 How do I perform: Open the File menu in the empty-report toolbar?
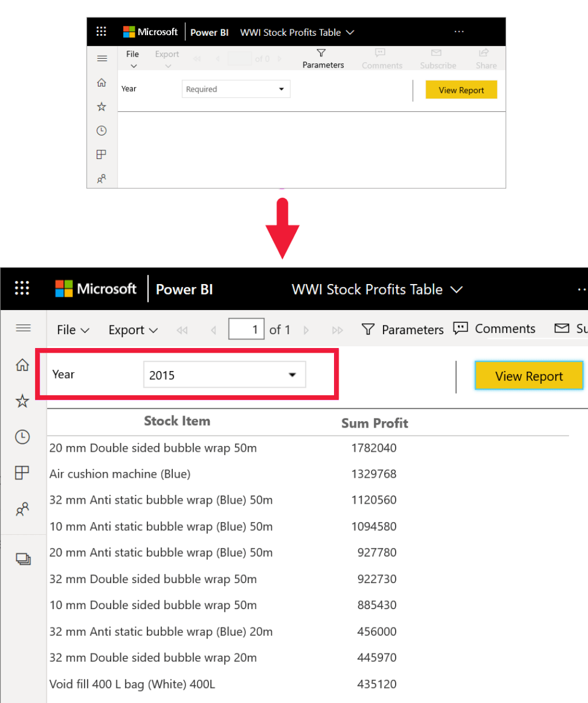(x=133, y=59)
